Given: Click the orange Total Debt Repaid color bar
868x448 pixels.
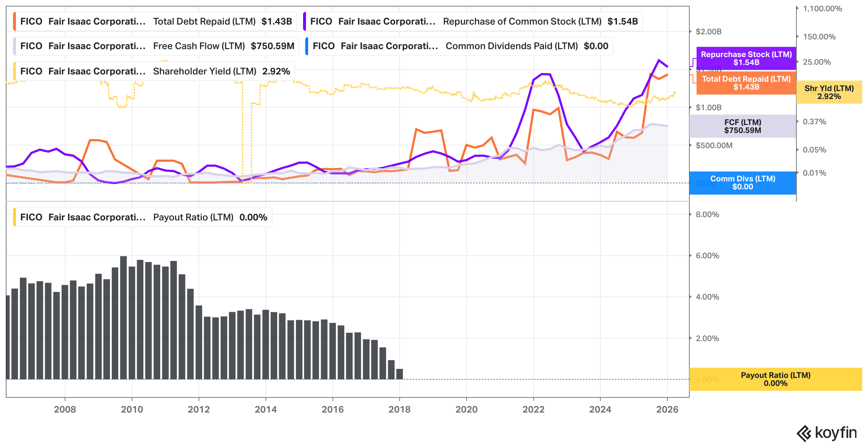Looking at the screenshot, I should click(14, 21).
